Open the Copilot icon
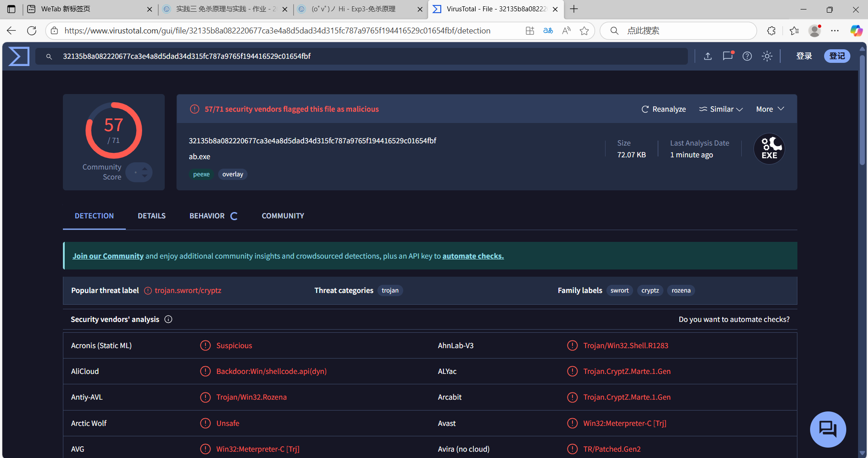868x458 pixels. pyautogui.click(x=856, y=31)
